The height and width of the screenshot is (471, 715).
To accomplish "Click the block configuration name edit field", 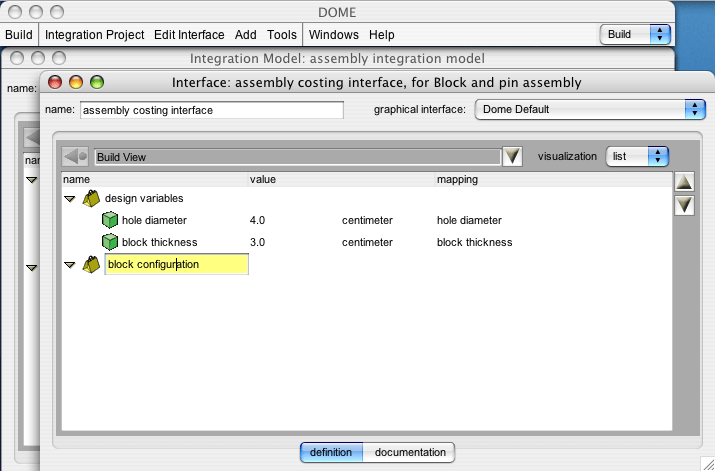I will coord(176,264).
